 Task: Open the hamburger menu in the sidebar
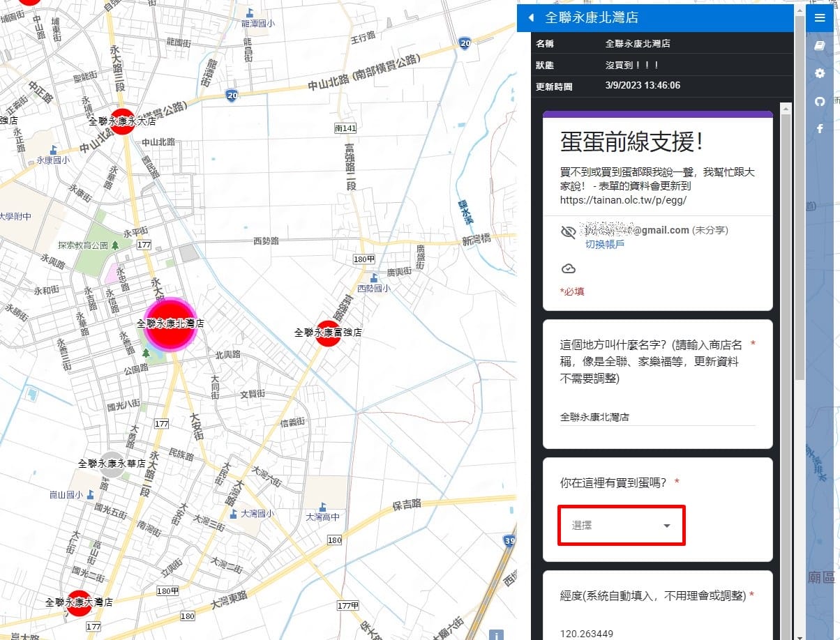819,18
